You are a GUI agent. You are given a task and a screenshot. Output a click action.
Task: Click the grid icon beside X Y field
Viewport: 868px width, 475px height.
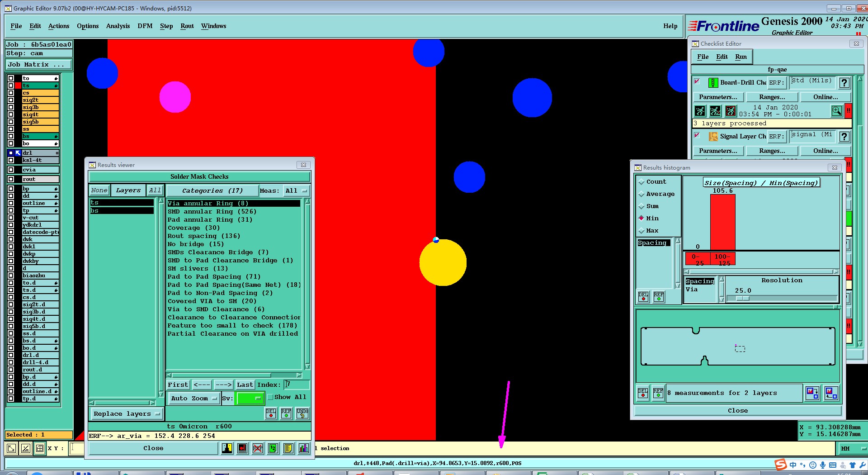[x=40, y=448]
